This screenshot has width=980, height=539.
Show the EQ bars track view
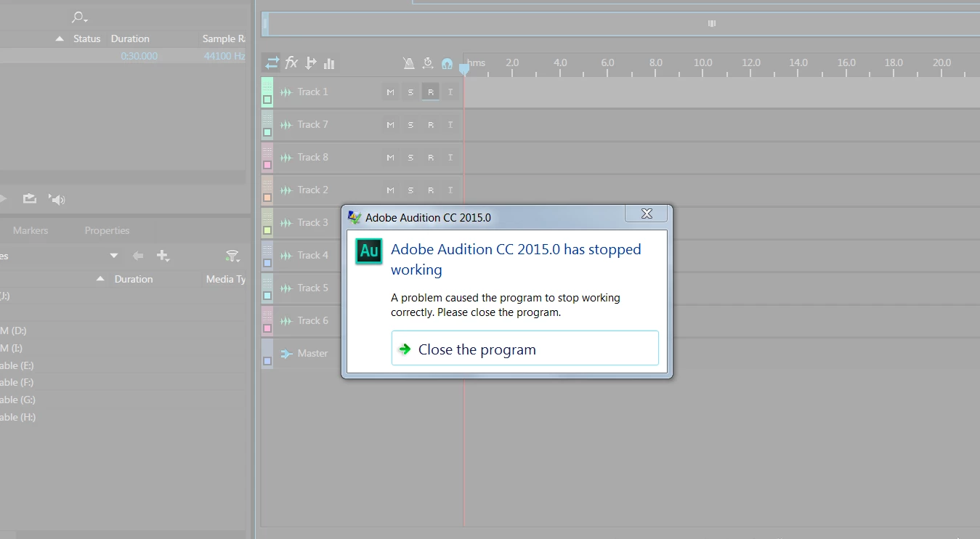[329, 63]
